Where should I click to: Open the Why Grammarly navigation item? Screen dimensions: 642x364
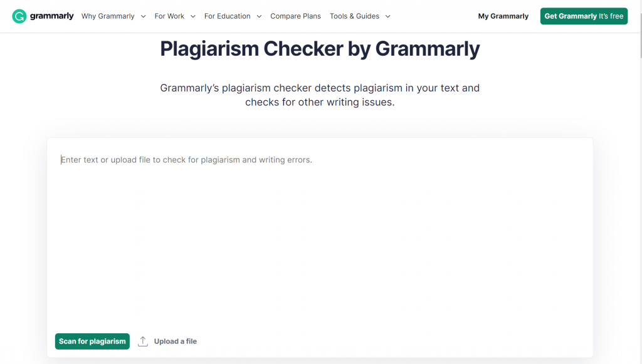[x=108, y=16]
